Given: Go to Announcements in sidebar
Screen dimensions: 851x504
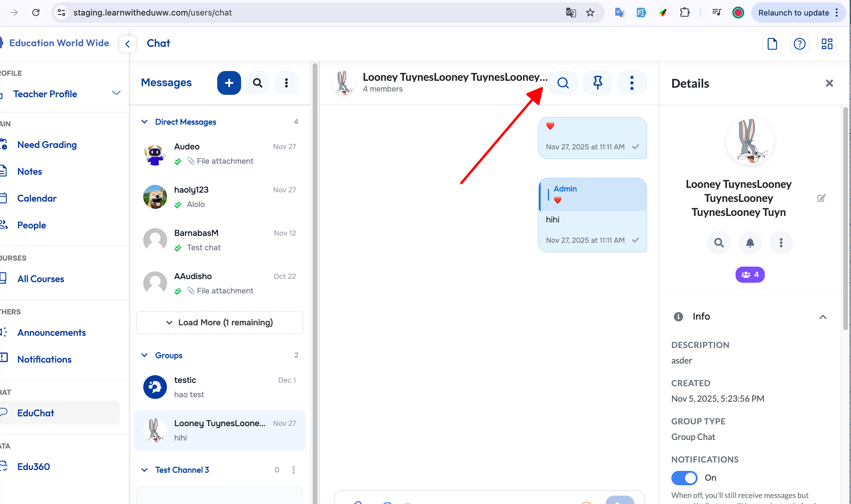Looking at the screenshot, I should (x=51, y=333).
